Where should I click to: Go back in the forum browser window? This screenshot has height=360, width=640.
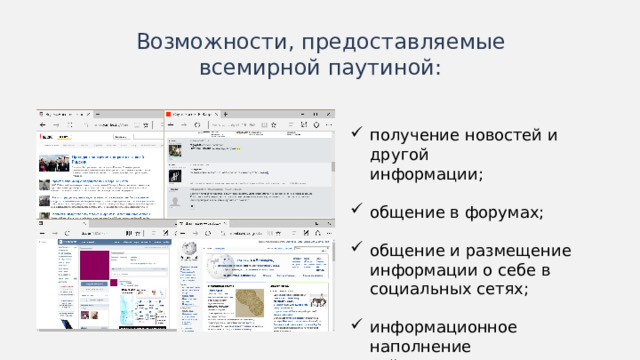click(171, 125)
